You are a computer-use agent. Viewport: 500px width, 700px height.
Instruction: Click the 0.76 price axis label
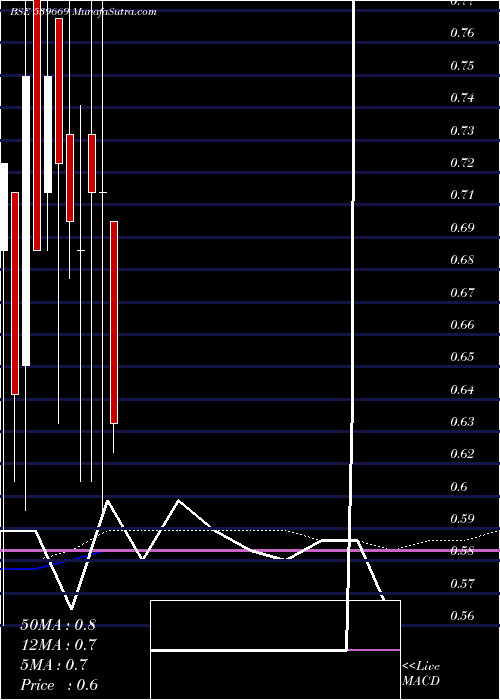(x=462, y=33)
